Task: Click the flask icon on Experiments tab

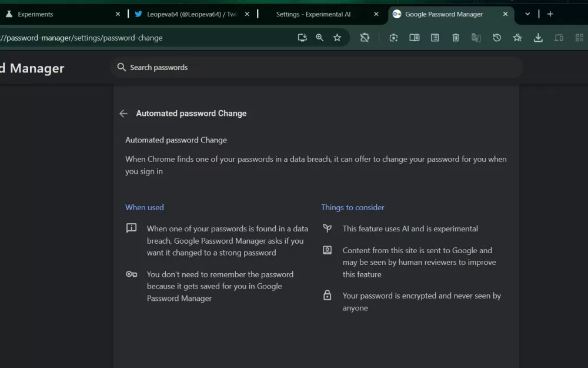Action: 9,14
